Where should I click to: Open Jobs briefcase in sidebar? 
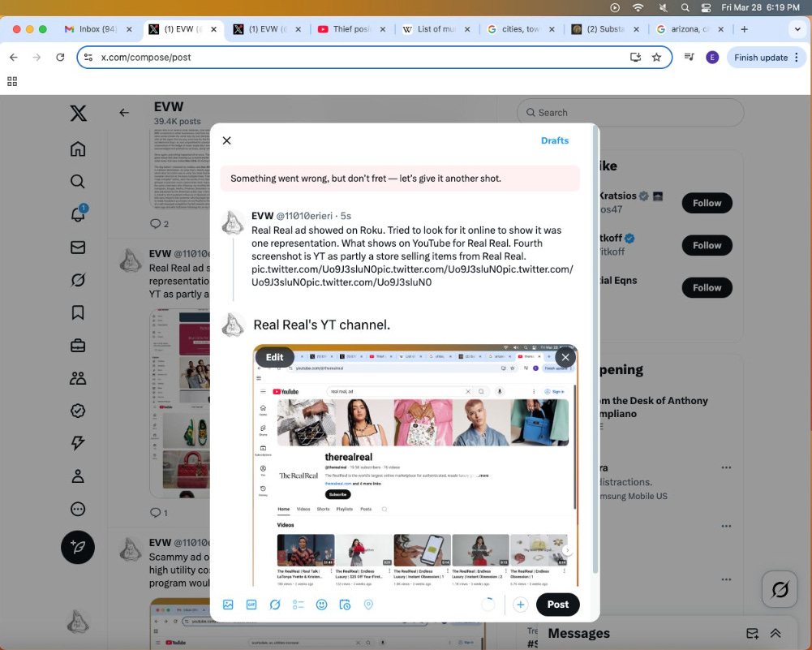[x=78, y=346]
